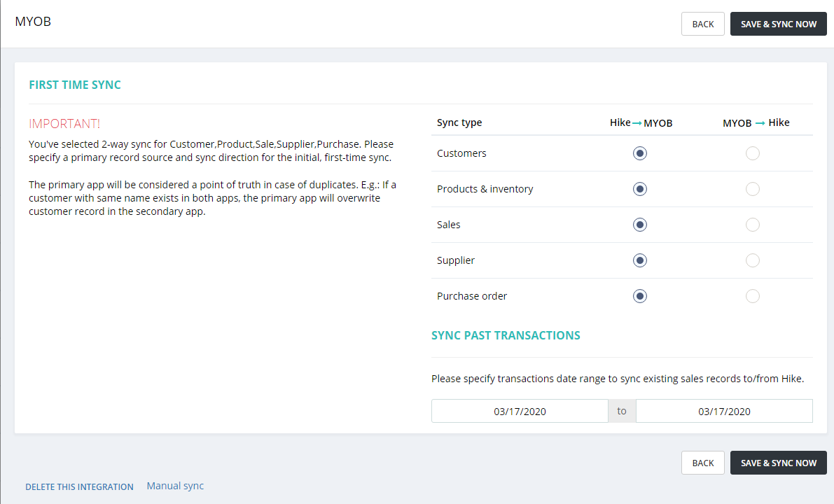Image resolution: width=834 pixels, height=504 pixels.
Task: Click the FIRST TIME SYNC heading
Action: click(x=74, y=85)
